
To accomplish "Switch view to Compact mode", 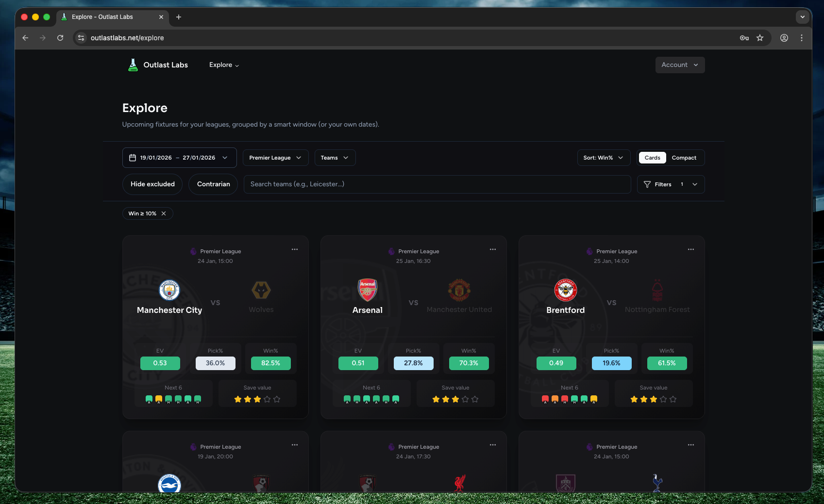I will coord(684,158).
